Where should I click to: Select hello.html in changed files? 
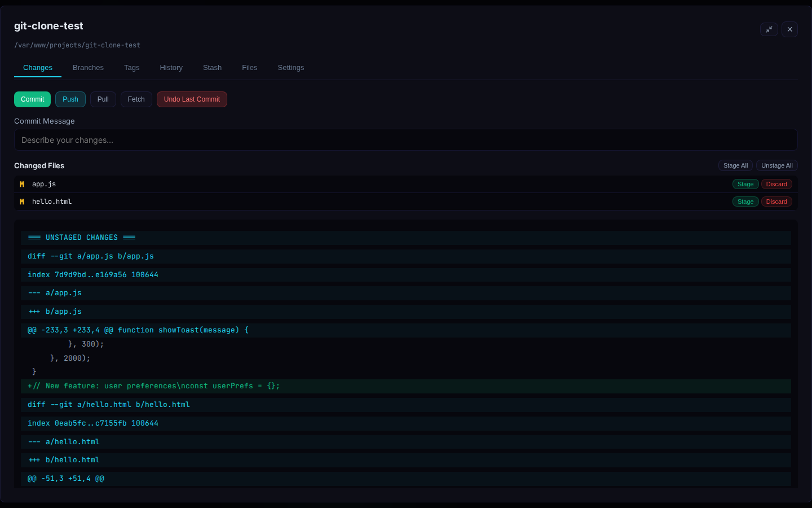coord(52,202)
